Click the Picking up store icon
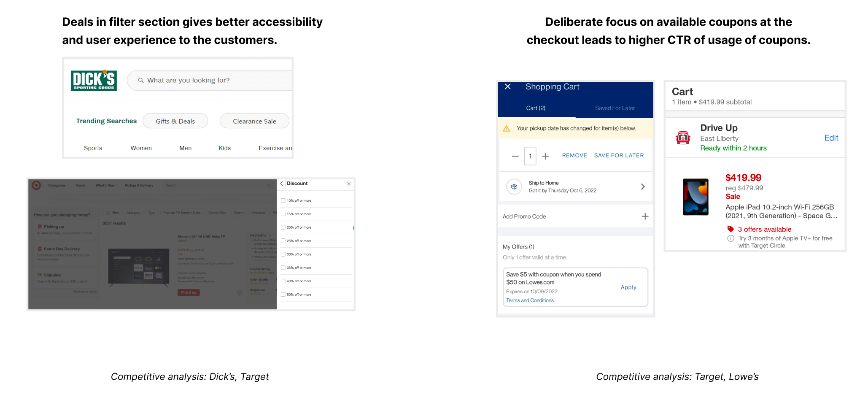 tap(40, 227)
